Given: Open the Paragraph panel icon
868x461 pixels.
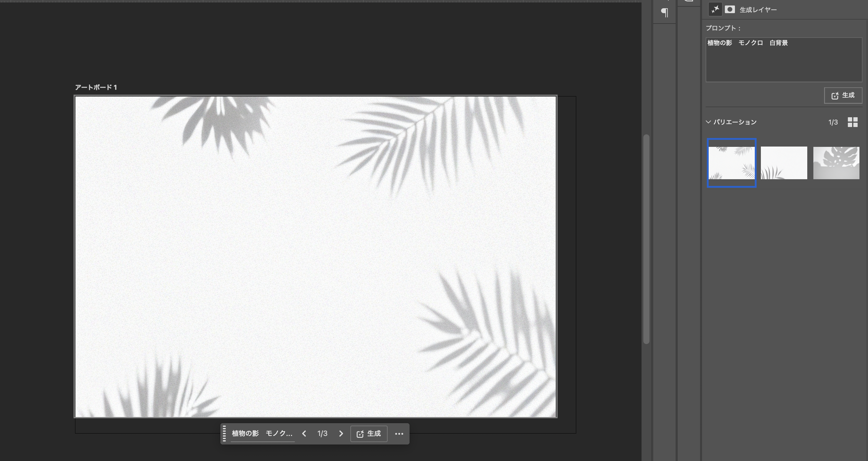Looking at the screenshot, I should click(x=664, y=13).
